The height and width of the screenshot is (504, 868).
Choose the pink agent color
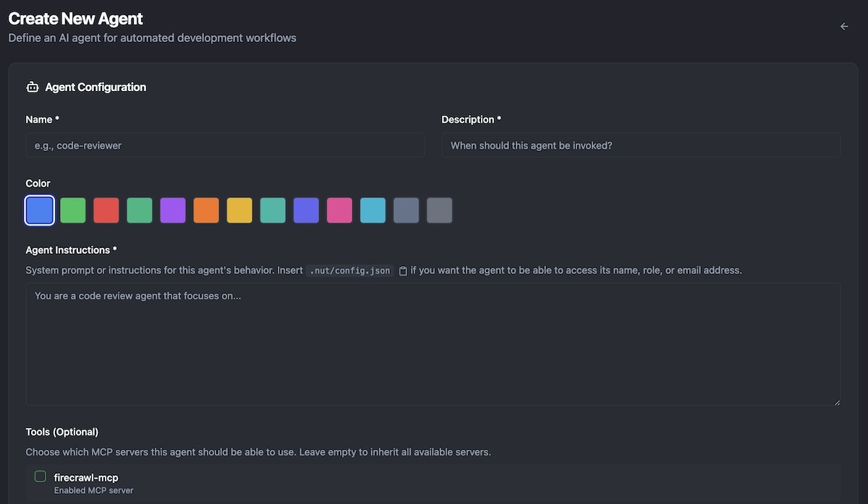coord(339,210)
